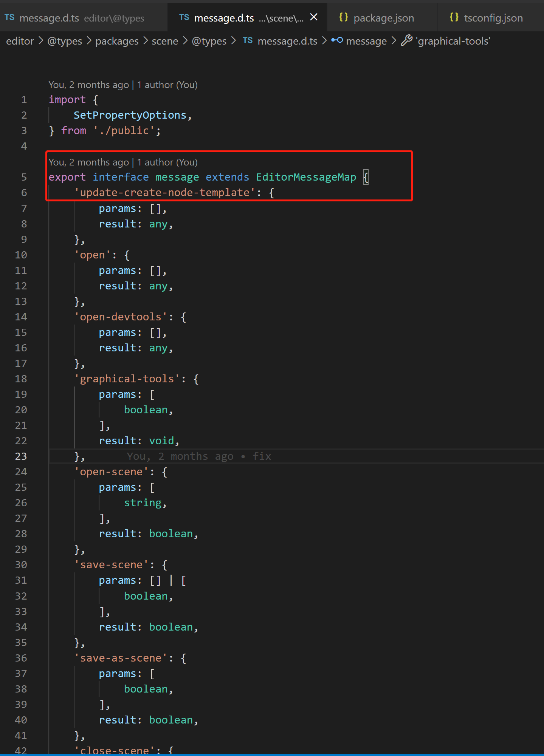Click 'void' result type on line 22

pyautogui.click(x=161, y=441)
